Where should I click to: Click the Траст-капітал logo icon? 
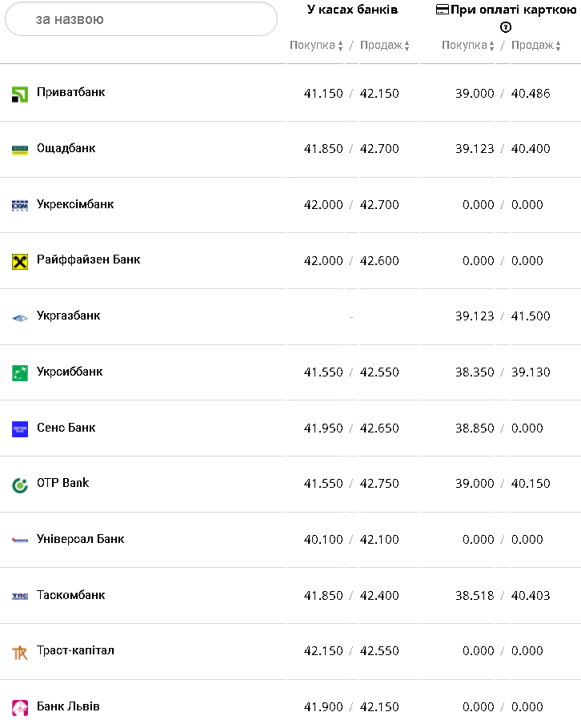point(20,653)
